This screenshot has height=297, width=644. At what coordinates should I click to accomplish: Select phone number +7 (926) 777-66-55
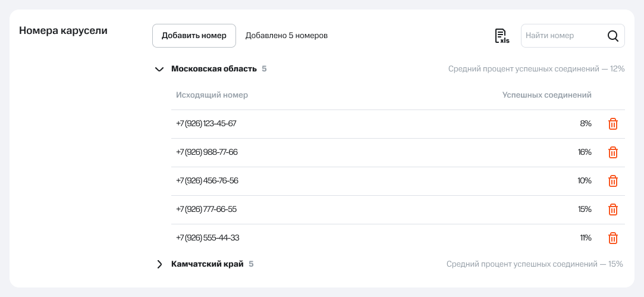(x=206, y=210)
